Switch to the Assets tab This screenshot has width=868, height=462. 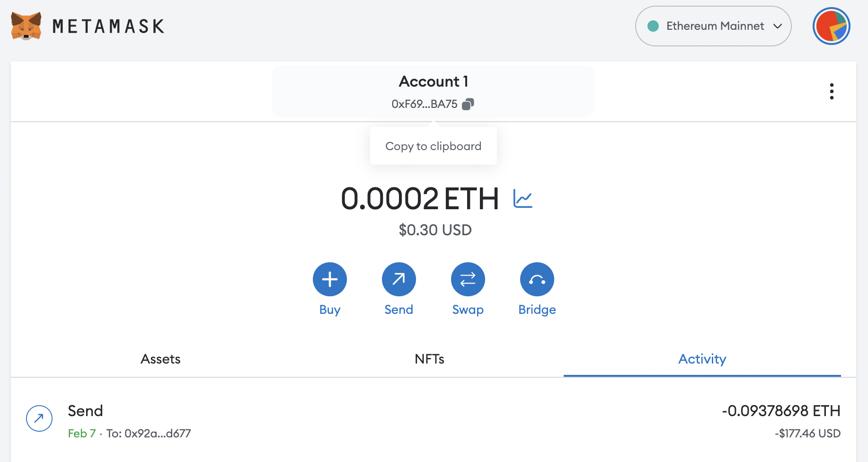(x=160, y=359)
